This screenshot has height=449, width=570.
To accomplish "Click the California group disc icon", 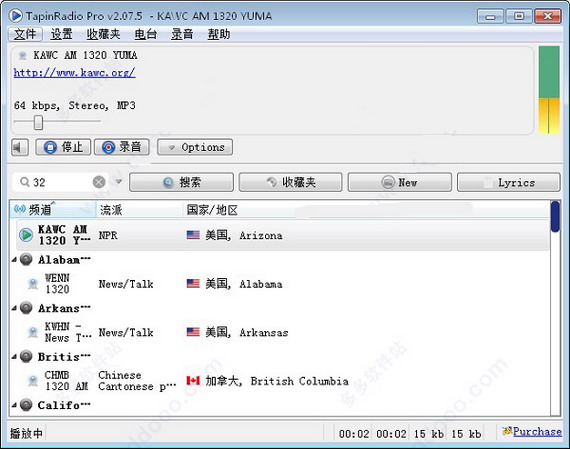I will tap(26, 404).
